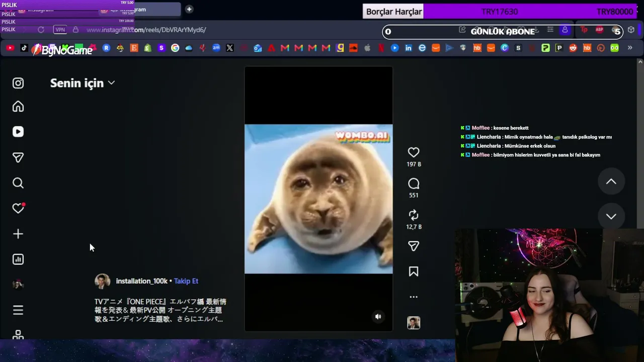Image resolution: width=644 pixels, height=362 pixels.
Task: Toggle the reel's sound
Action: pos(378,316)
